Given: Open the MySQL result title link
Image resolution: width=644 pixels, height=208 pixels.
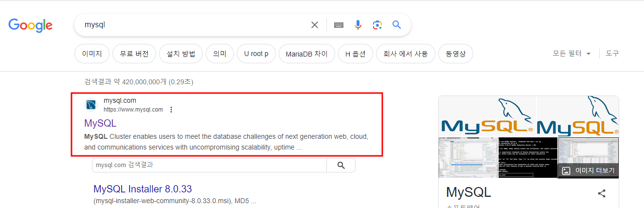Looking at the screenshot, I should pos(100,123).
